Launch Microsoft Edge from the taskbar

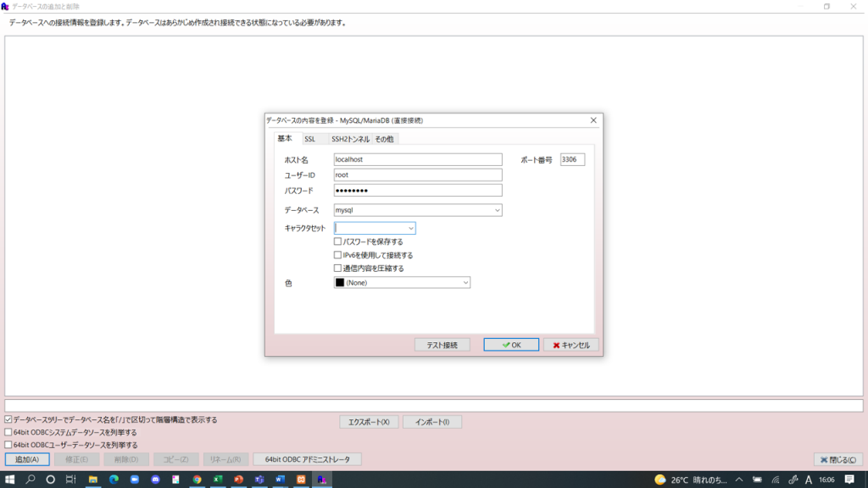(114, 479)
